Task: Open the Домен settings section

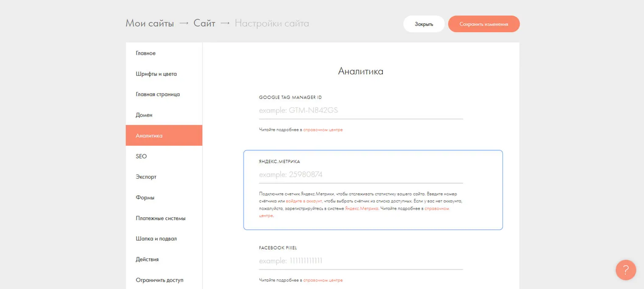Action: [x=164, y=115]
